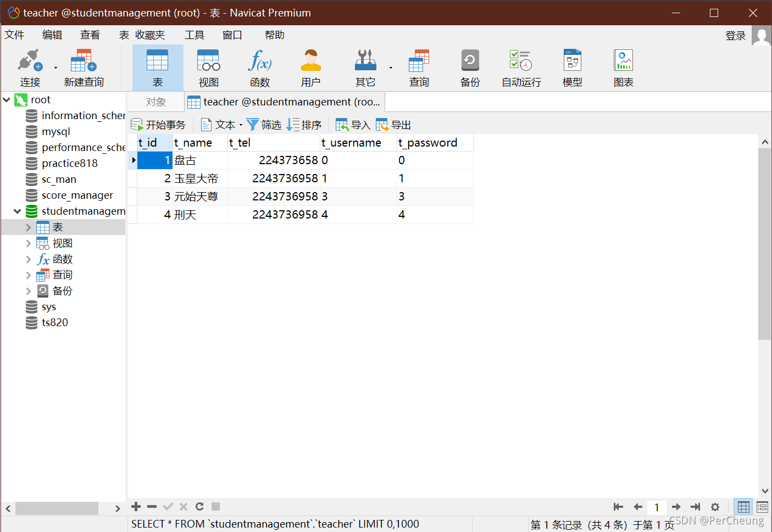Switch to form view
The height and width of the screenshot is (532, 772).
762,507
